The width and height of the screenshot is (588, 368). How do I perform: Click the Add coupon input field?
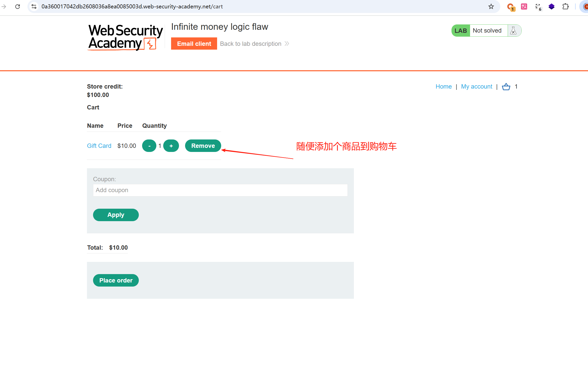(220, 190)
